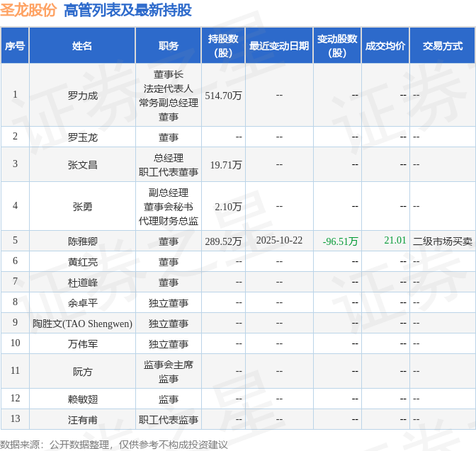The image size is (476, 451).
Task: Click 罗玉龙's 董事 position cell
Action: (169, 137)
